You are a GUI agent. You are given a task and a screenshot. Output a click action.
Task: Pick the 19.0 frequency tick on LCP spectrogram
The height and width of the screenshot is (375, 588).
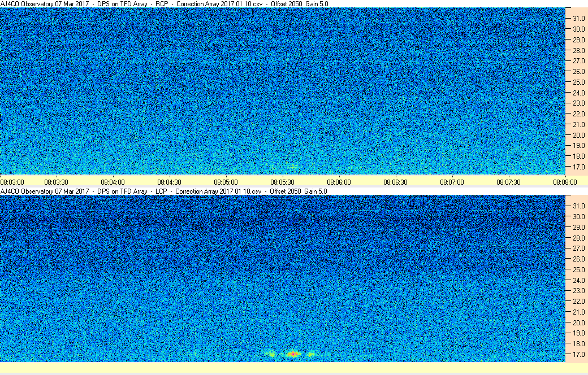pyautogui.click(x=578, y=333)
